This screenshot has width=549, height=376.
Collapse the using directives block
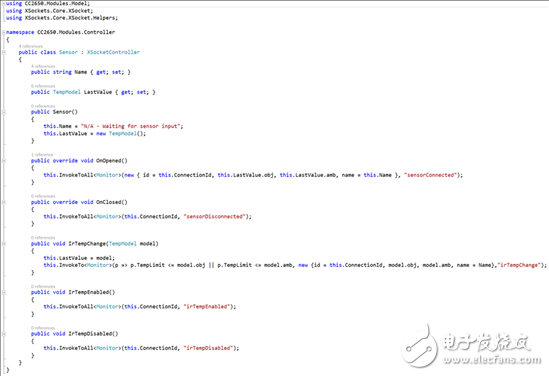pos(4,4)
